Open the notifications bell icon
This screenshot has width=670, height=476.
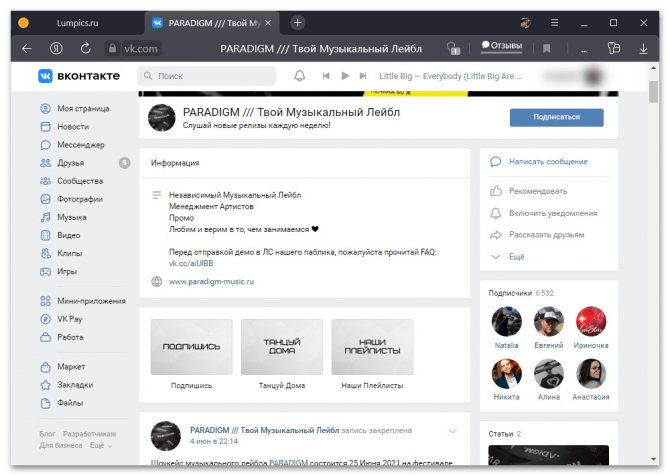click(x=300, y=76)
